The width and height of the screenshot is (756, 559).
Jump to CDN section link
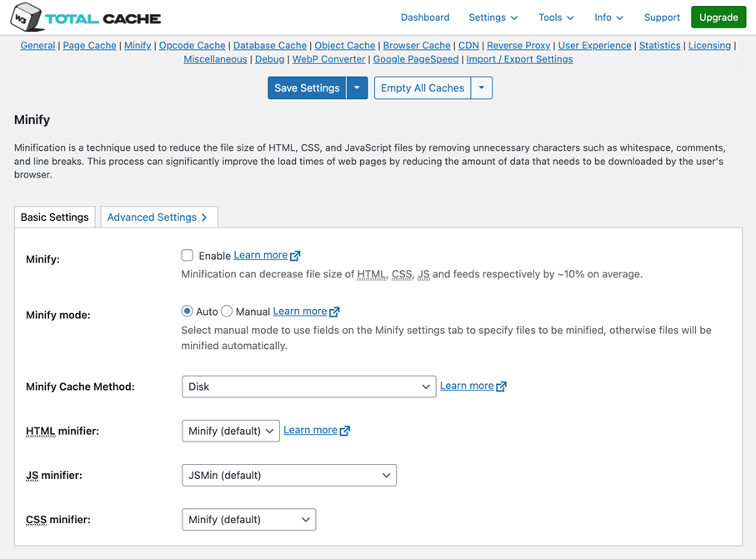pyautogui.click(x=468, y=45)
